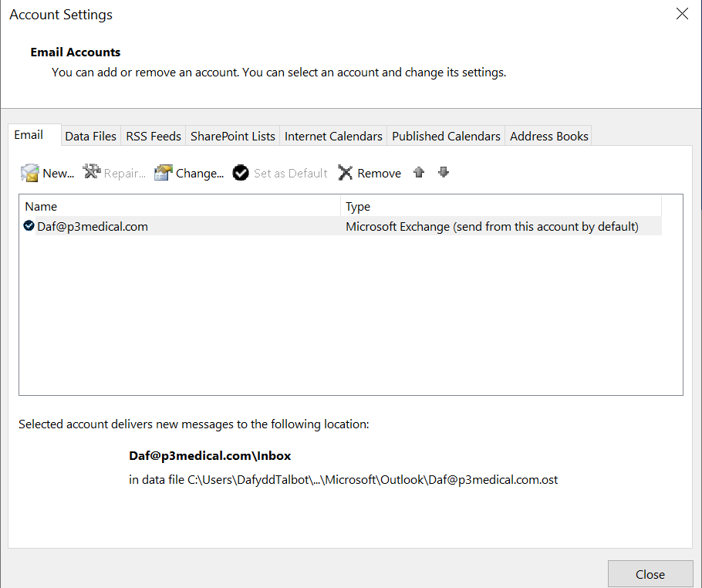The width and height of the screenshot is (702, 588).
Task: Click the Type column header
Action: coord(501,207)
